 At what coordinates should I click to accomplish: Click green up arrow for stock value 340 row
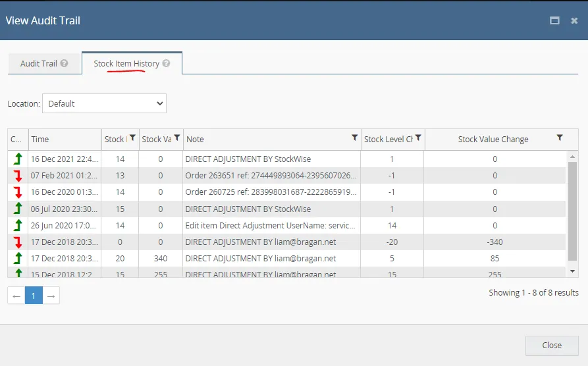(18, 259)
